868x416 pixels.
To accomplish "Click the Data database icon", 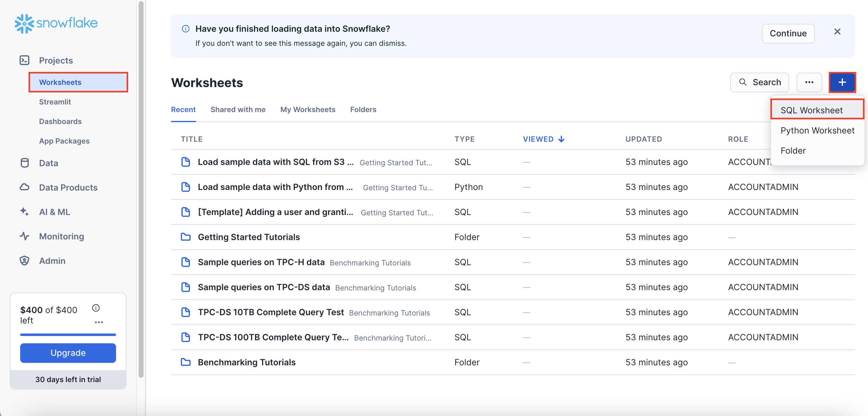I will [24, 163].
